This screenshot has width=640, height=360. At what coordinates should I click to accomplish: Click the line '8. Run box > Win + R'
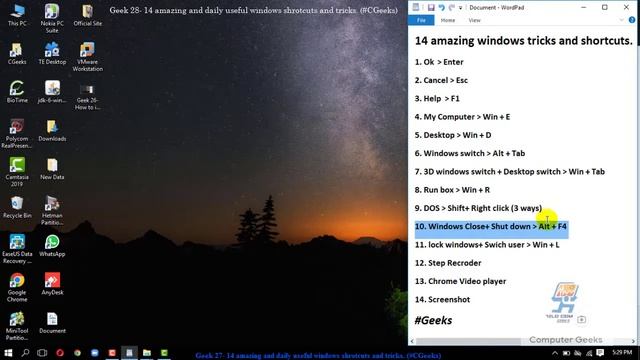pos(452,190)
